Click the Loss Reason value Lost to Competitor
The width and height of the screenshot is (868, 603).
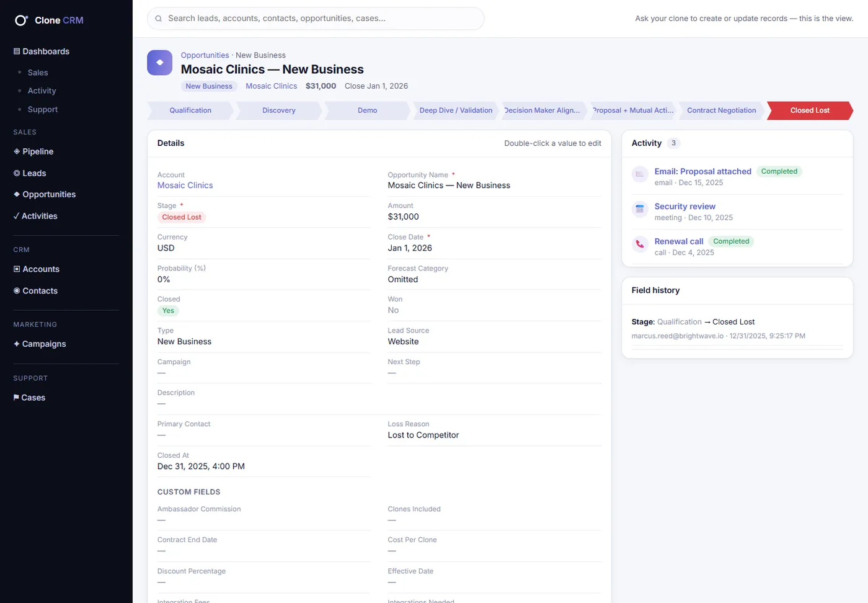pos(423,435)
